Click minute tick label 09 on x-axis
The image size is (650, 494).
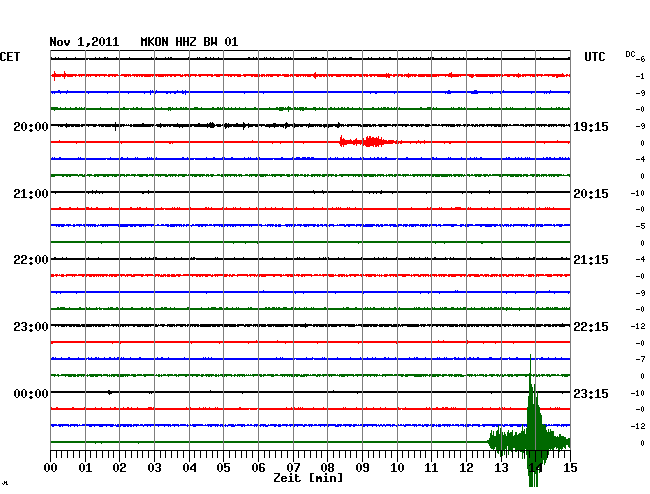point(362,467)
